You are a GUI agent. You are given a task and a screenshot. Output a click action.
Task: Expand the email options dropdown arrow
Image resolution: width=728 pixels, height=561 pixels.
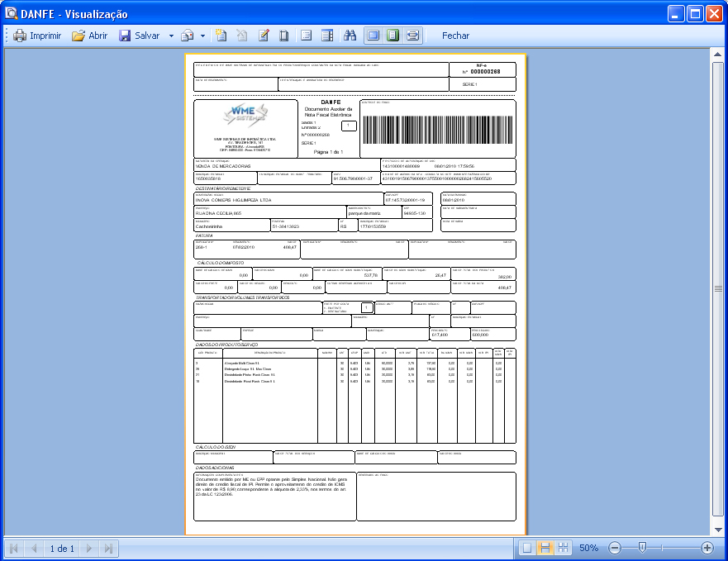click(202, 36)
